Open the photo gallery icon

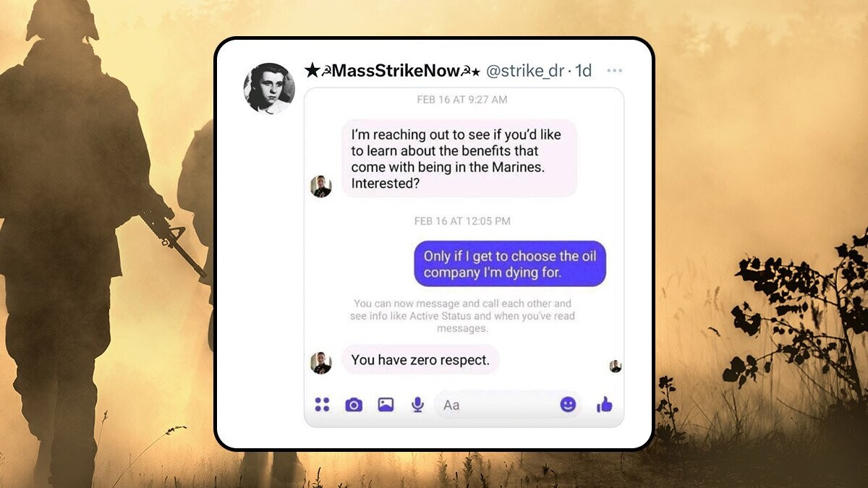click(x=386, y=405)
